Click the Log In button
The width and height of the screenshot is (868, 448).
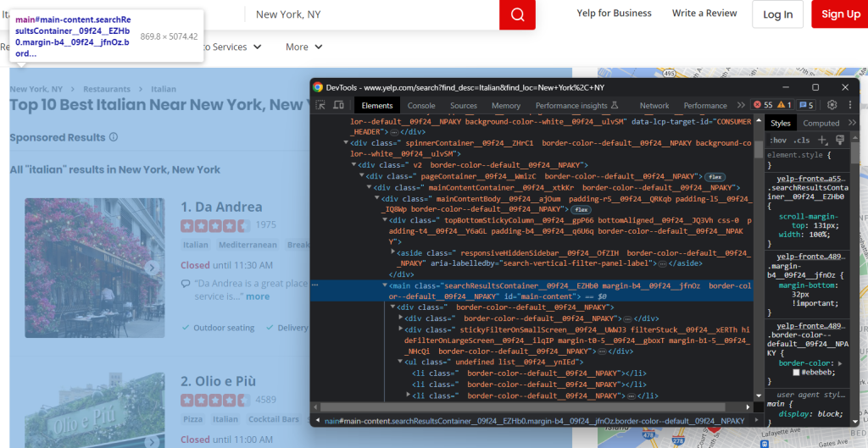click(777, 14)
